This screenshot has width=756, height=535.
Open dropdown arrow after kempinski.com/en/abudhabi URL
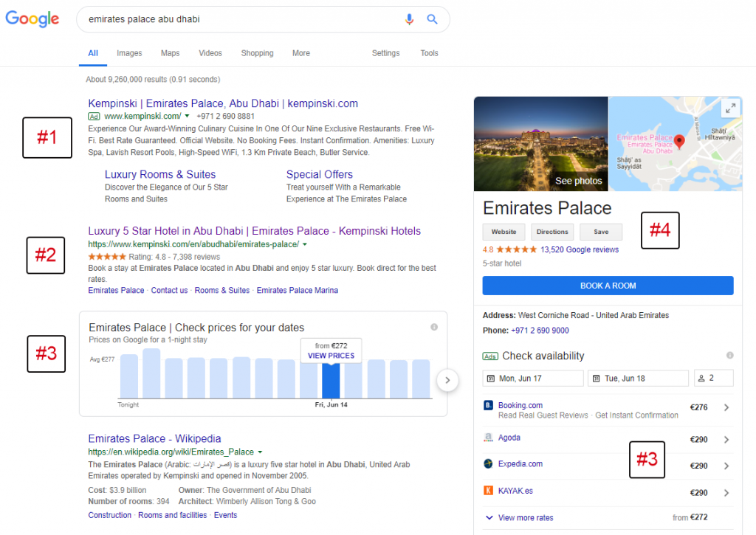tap(305, 244)
